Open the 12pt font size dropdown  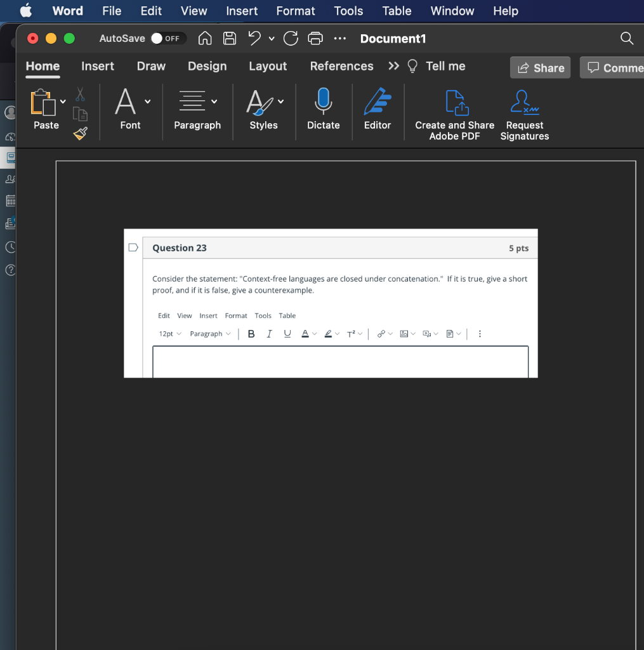point(169,333)
